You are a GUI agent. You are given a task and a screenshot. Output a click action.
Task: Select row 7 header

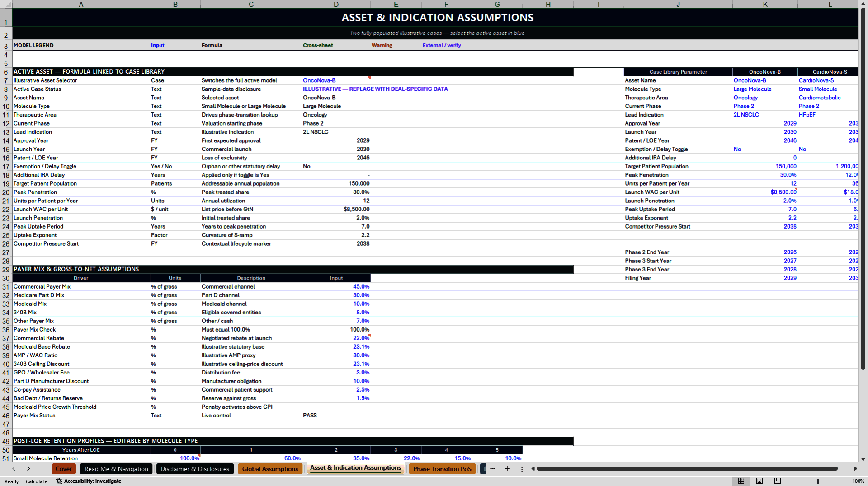(x=6, y=80)
